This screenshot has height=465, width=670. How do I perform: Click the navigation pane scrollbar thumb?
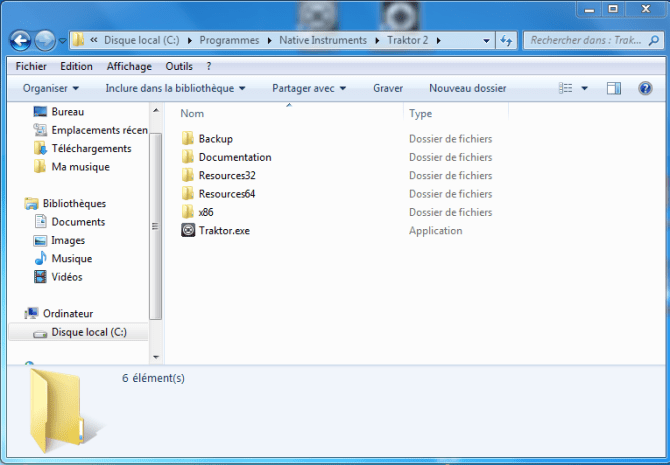[x=156, y=226]
